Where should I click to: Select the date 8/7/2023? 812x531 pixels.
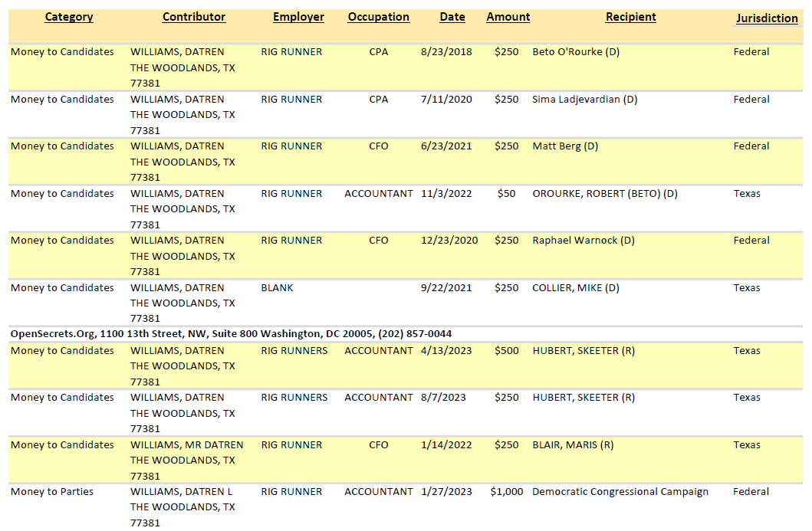point(443,398)
